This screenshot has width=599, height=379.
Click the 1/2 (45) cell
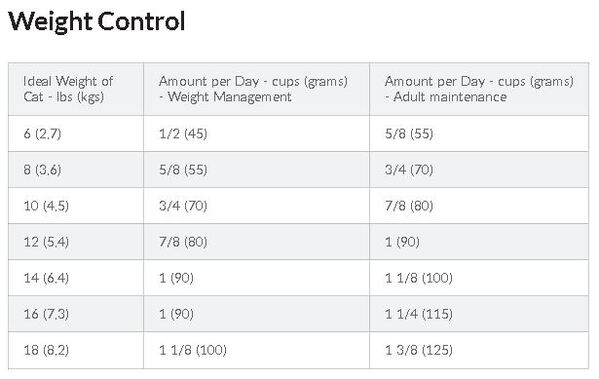pyautogui.click(x=257, y=134)
